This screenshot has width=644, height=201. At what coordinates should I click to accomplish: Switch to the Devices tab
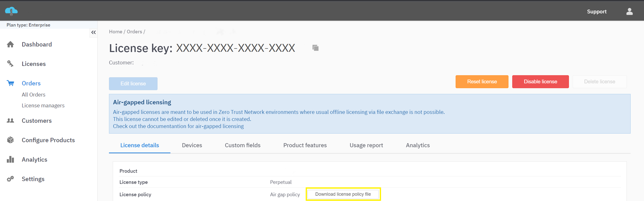point(192,145)
